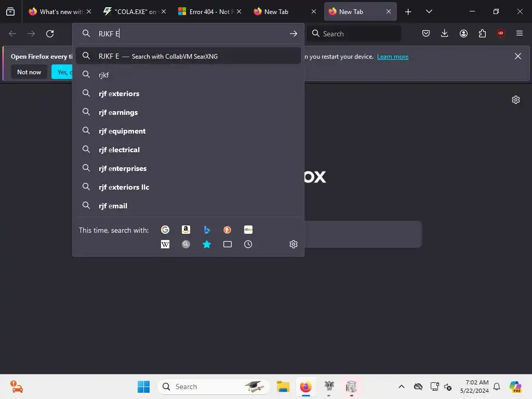Select "Search with CollabVM SearXNG" suggestion
The image size is (532, 399).
188,56
